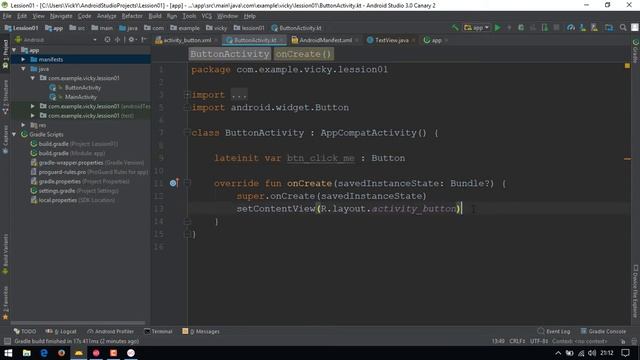Open build.gradle (Project: Lession01)
The width and height of the screenshot is (640, 360).
click(x=74, y=144)
